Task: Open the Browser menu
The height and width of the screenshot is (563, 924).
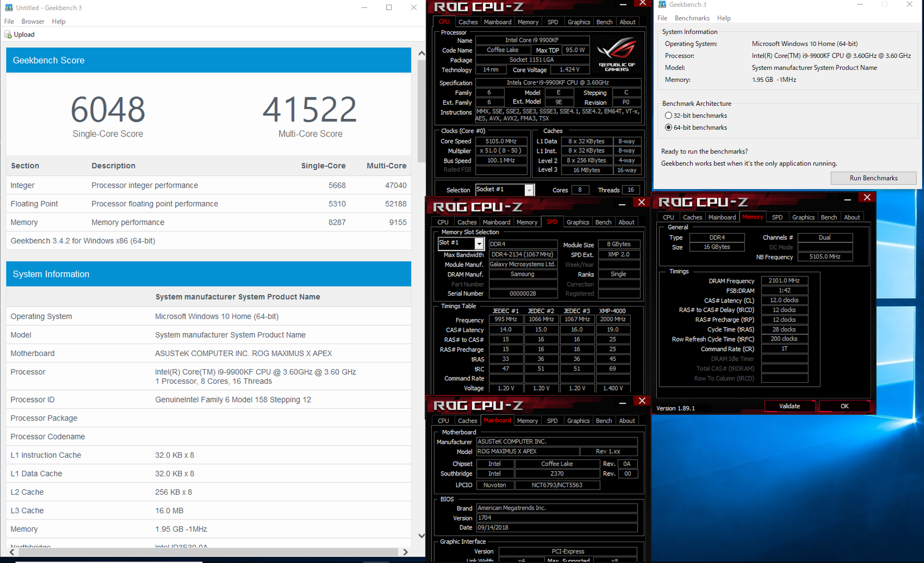Action: [x=33, y=21]
